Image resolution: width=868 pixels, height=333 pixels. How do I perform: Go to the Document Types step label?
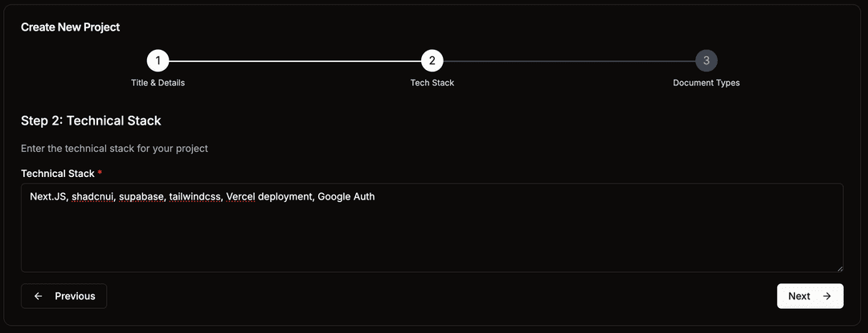pos(706,83)
